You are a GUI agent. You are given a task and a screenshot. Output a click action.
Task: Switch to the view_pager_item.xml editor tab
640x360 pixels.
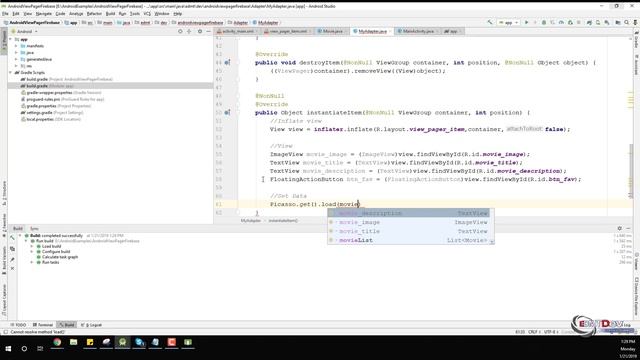pos(288,31)
